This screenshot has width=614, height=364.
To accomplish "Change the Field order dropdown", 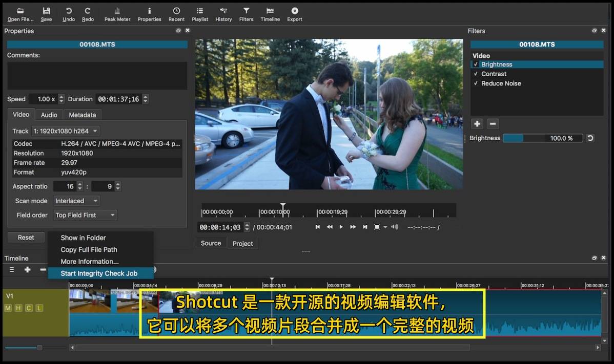I will pyautogui.click(x=85, y=215).
